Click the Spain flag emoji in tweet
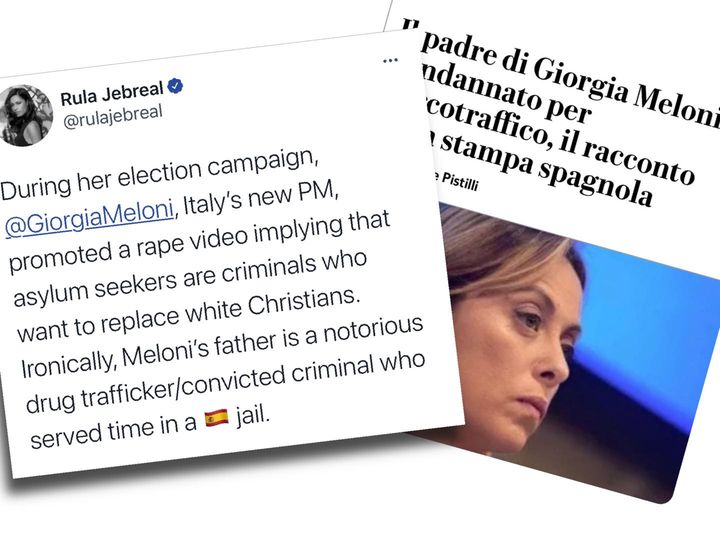This screenshot has height=540, width=720. pos(217,418)
